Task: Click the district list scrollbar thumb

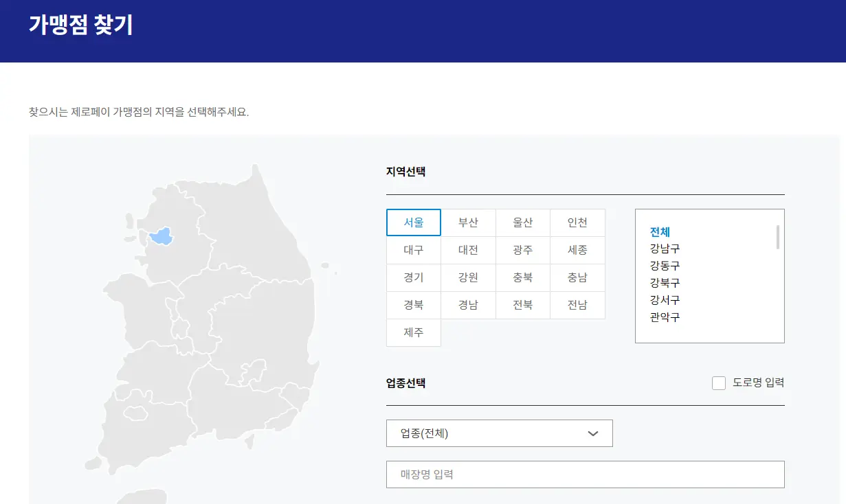Action: pos(778,237)
